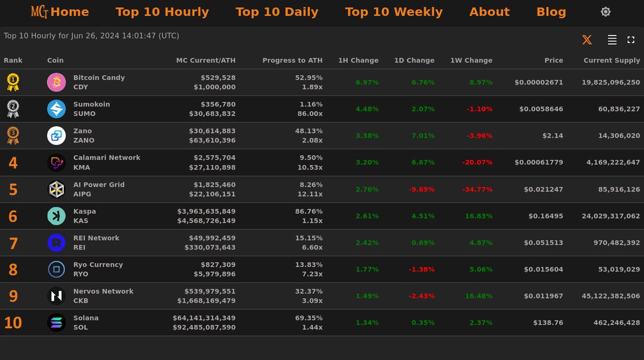Open the Top 10 Hourly page
Image resolution: width=644 pixels, height=360 pixels.
(x=162, y=12)
